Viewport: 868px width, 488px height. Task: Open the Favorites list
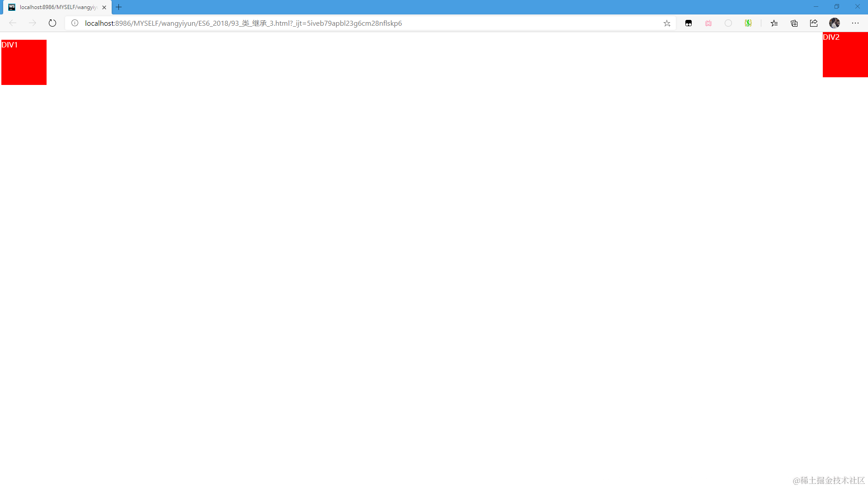pyautogui.click(x=774, y=23)
